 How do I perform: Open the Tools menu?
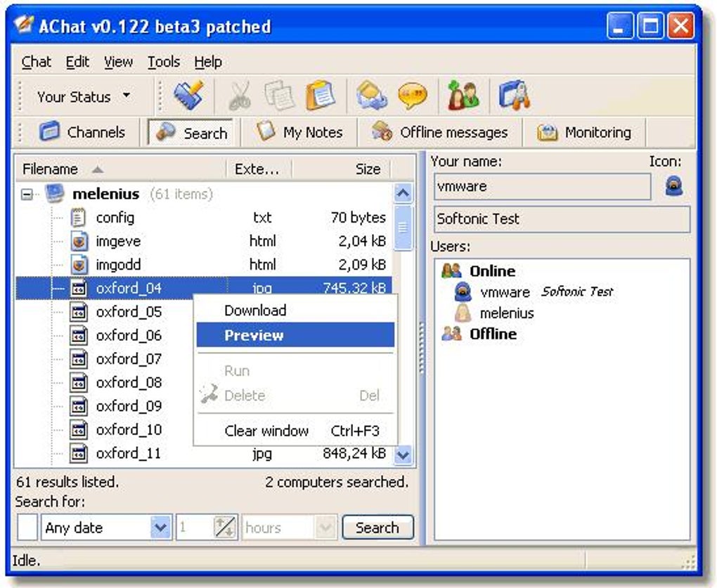tap(164, 62)
